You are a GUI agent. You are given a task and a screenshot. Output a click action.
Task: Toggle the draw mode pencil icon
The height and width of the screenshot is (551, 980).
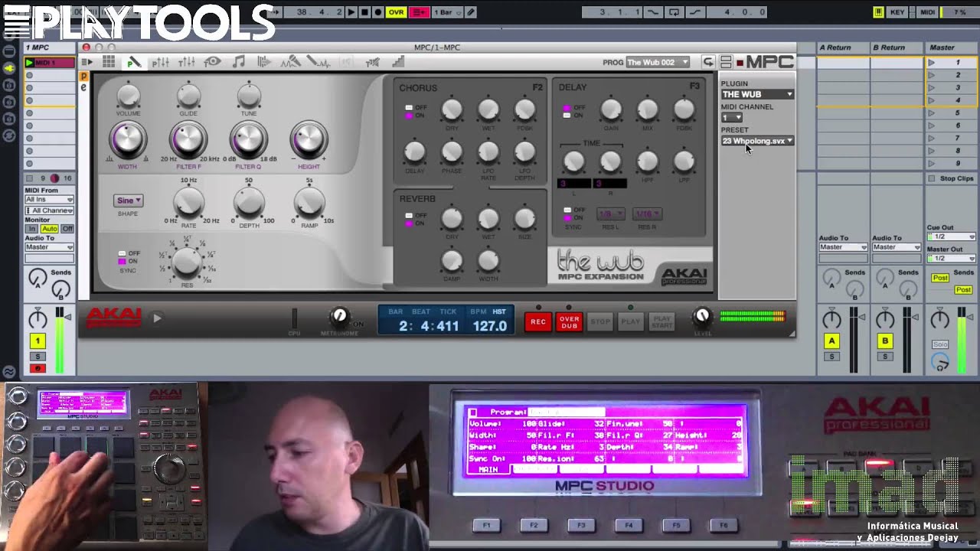tap(471, 12)
